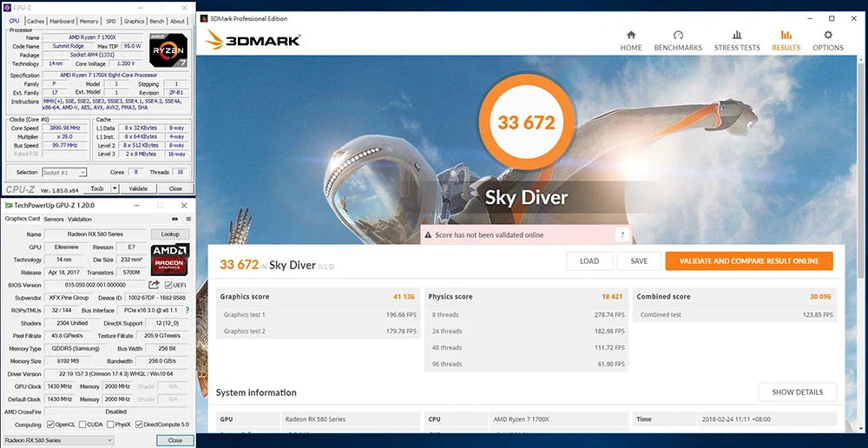This screenshot has height=448, width=868.
Task: Open the Bench tab in CPU-Z
Action: [156, 21]
